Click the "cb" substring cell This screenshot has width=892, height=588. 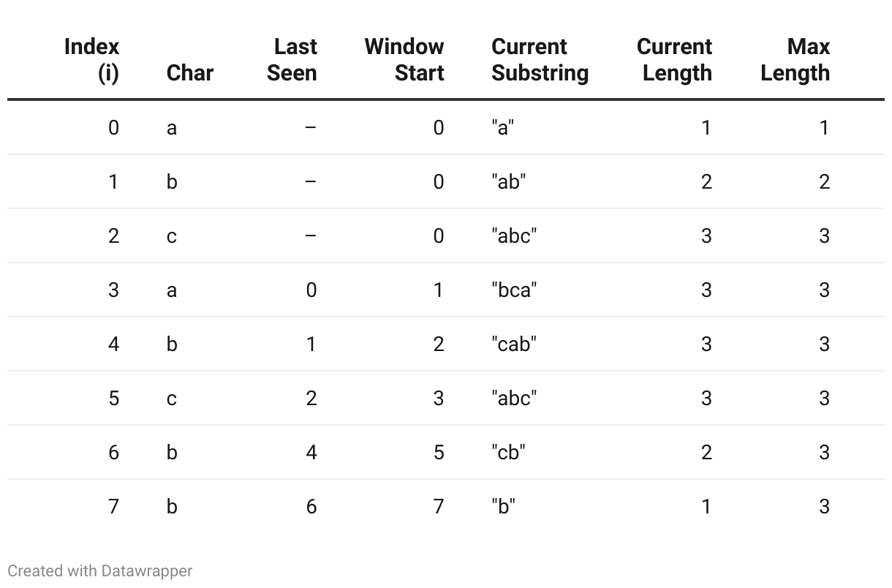pyautogui.click(x=508, y=453)
